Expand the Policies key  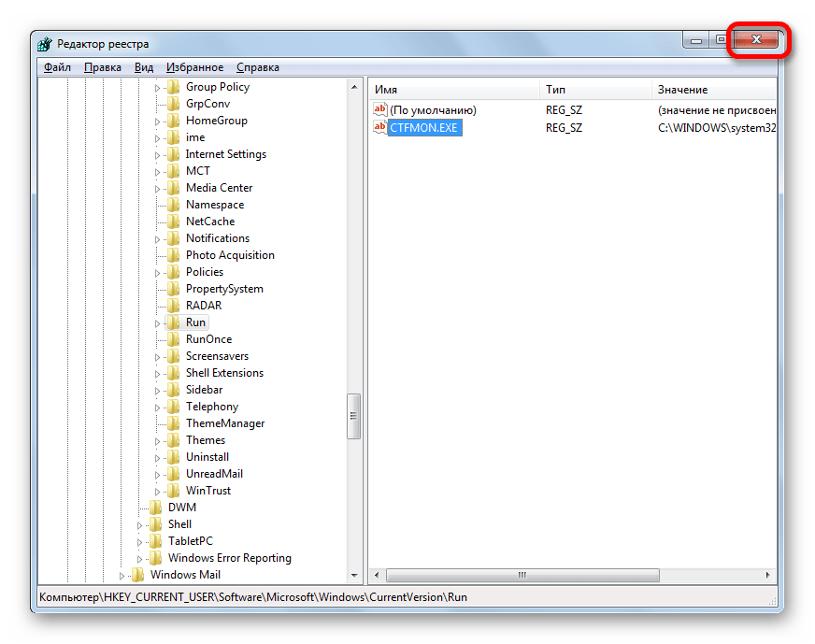point(158,273)
